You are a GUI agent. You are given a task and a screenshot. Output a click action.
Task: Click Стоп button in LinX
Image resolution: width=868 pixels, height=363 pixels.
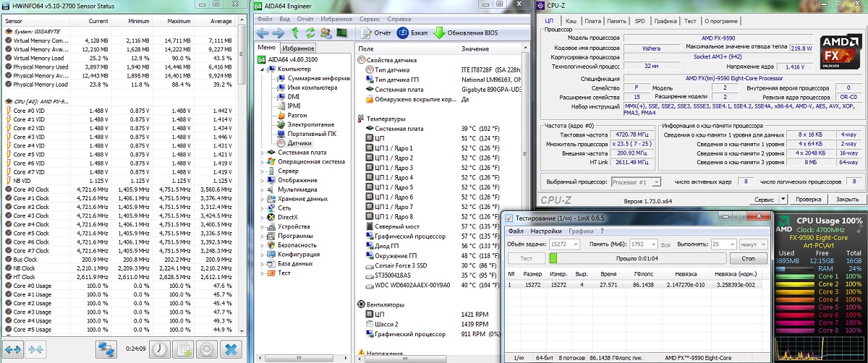749,258
